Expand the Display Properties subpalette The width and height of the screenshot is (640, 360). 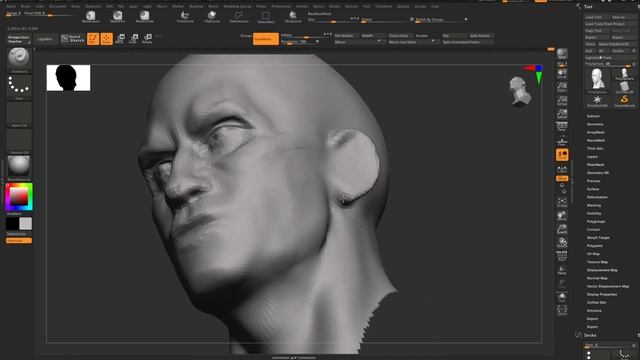tap(602, 294)
